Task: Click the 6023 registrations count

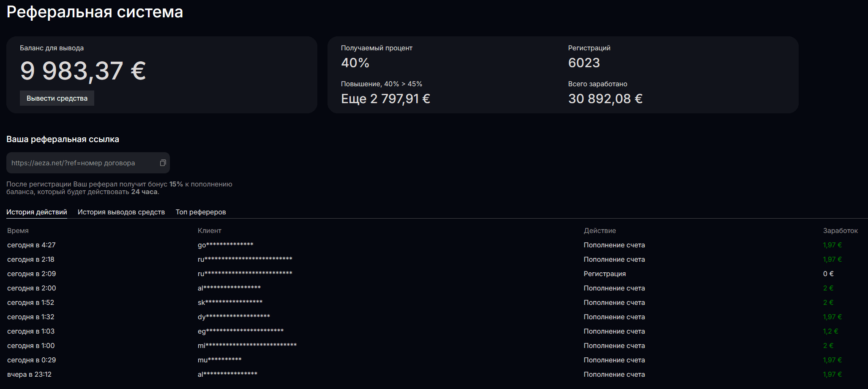Action: pyautogui.click(x=584, y=63)
